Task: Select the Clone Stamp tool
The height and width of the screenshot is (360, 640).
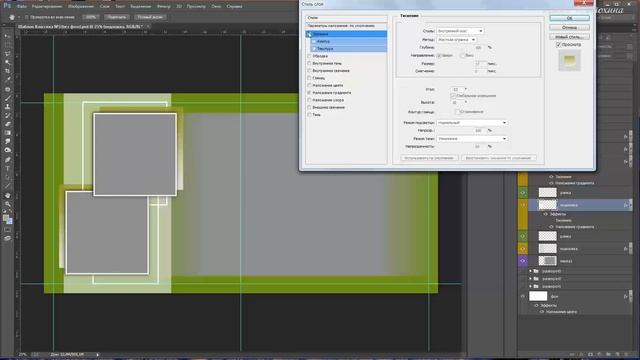Action: point(7,107)
